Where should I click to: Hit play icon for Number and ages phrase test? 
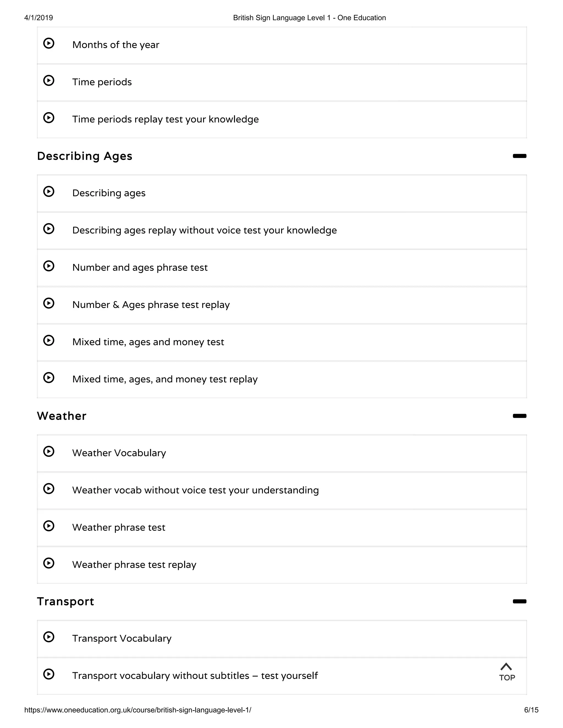tap(49, 266)
